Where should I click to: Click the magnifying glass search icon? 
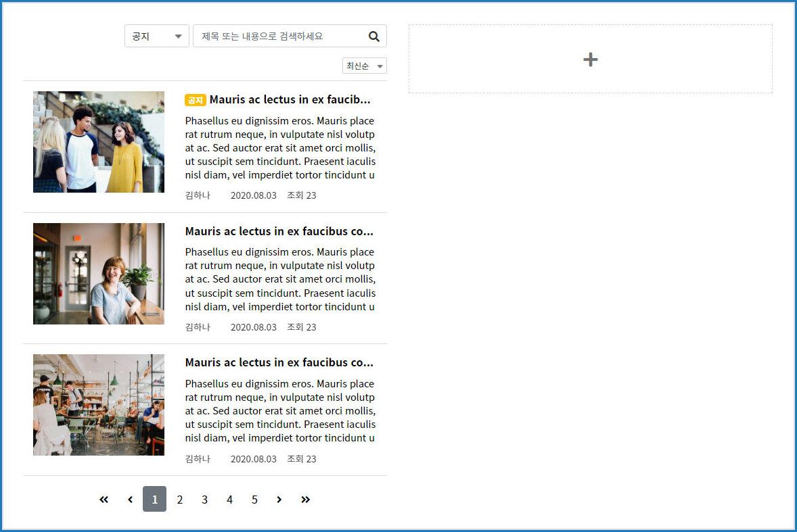pyautogui.click(x=374, y=37)
